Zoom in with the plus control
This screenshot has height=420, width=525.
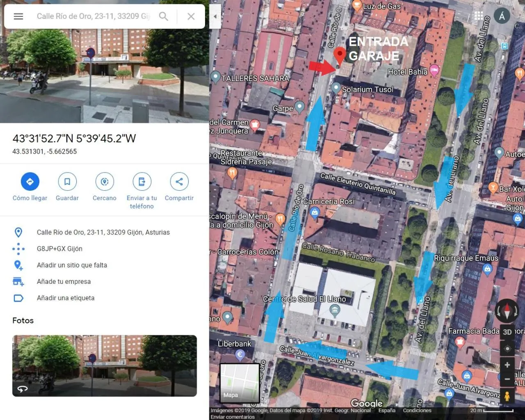tap(507, 365)
